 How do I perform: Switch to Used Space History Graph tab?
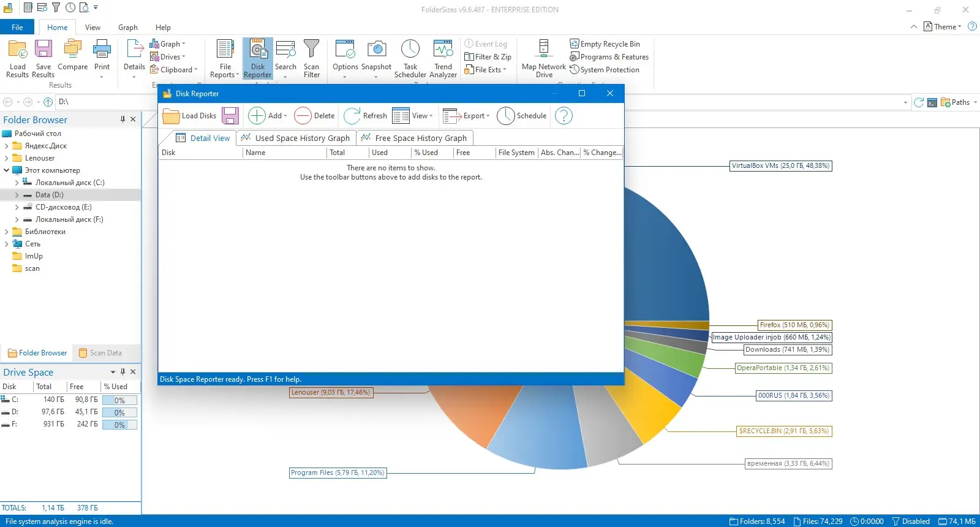pos(296,138)
